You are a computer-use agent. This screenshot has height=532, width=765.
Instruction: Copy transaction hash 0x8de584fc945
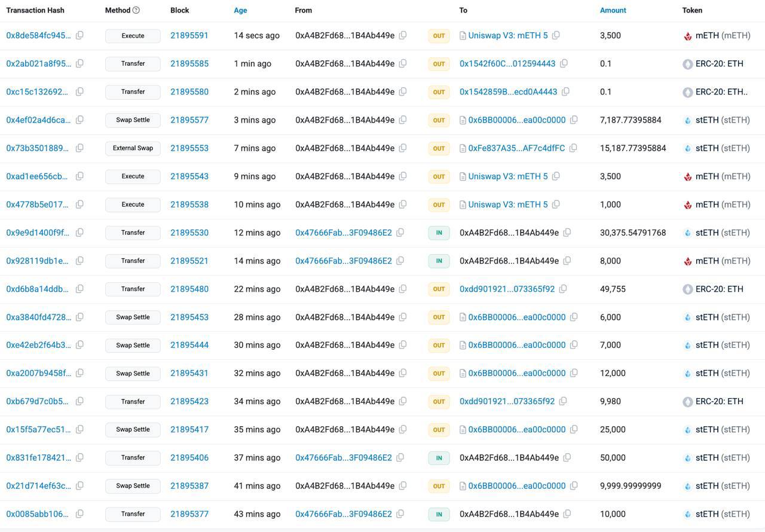click(80, 35)
